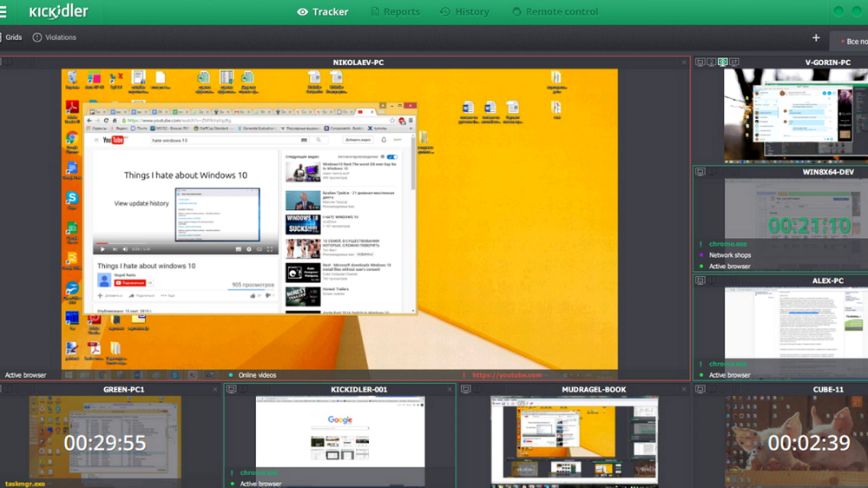Click the Skype desktop icon on NIKOLAEV-PC
The height and width of the screenshot is (488, 868).
point(72,199)
